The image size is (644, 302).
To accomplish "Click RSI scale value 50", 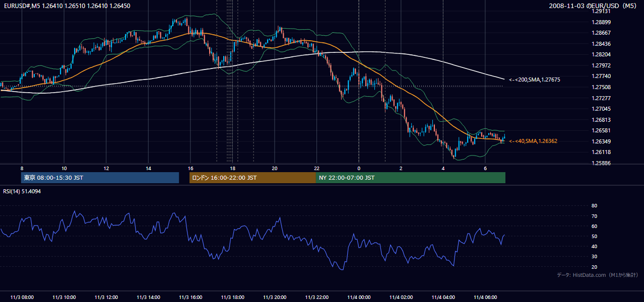I will click(594, 236).
